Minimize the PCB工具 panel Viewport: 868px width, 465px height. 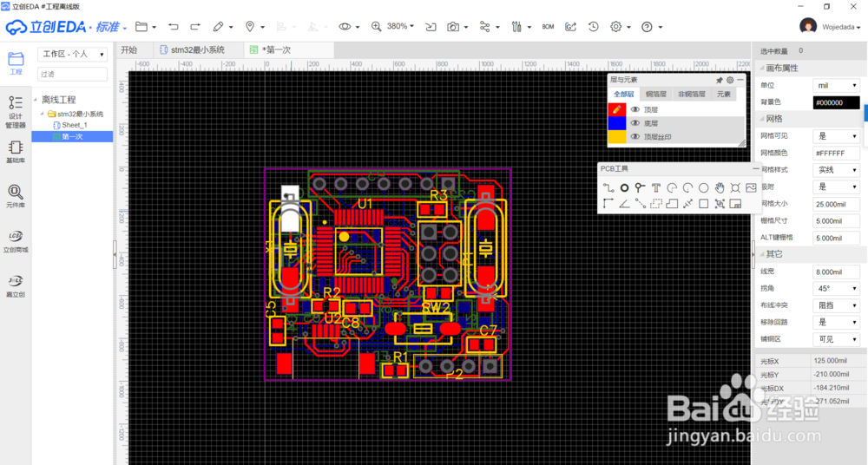pyautogui.click(x=756, y=169)
